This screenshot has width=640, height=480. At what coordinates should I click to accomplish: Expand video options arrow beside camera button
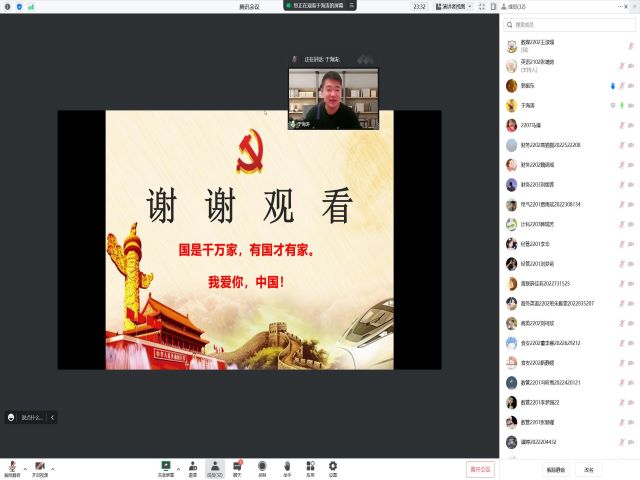click(x=53, y=469)
